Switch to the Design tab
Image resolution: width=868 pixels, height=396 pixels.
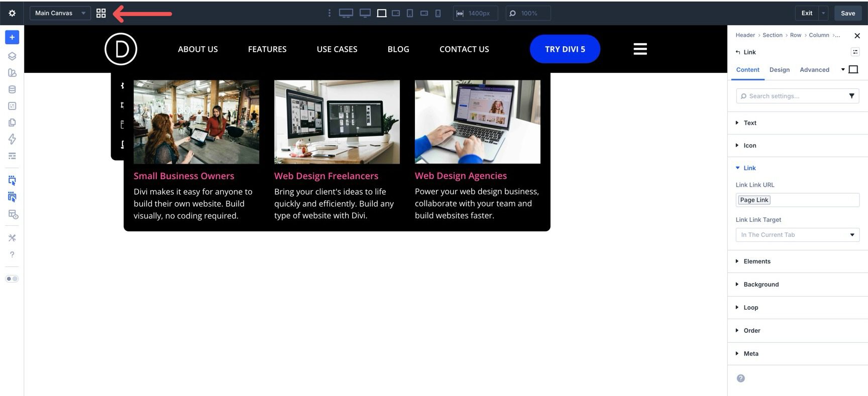click(x=780, y=70)
